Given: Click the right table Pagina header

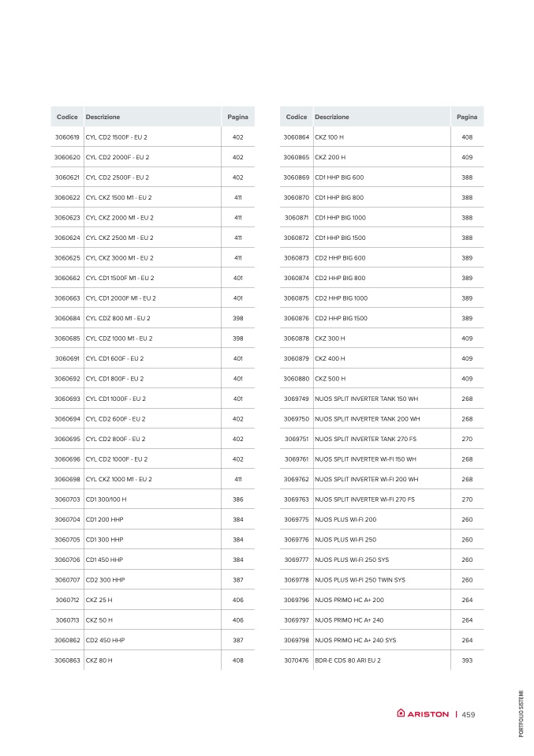Looking at the screenshot, I should point(467,117).
